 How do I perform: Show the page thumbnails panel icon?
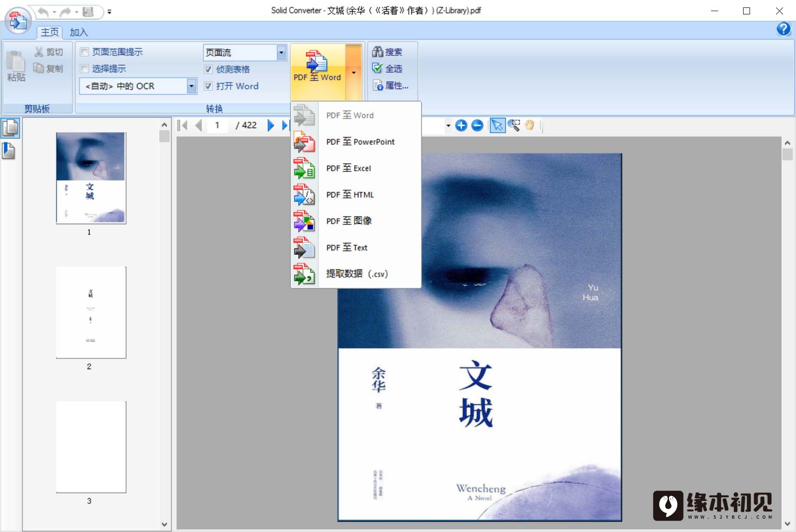click(x=10, y=128)
